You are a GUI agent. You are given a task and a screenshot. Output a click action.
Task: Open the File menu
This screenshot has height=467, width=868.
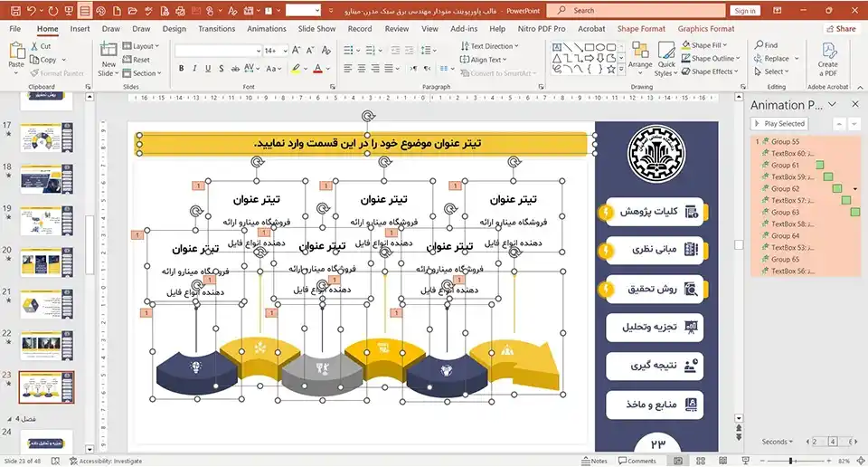click(15, 29)
